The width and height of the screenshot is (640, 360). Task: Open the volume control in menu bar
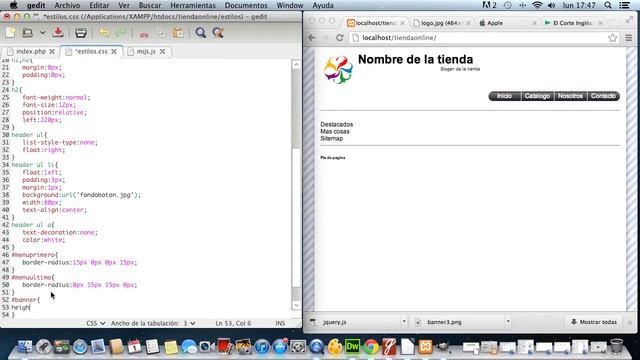551,5
